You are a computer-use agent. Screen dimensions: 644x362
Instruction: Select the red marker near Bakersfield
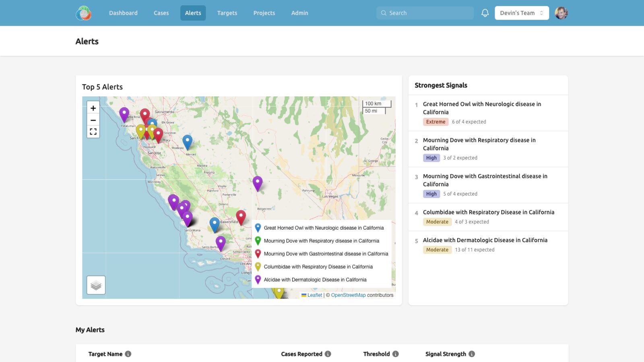tap(241, 217)
